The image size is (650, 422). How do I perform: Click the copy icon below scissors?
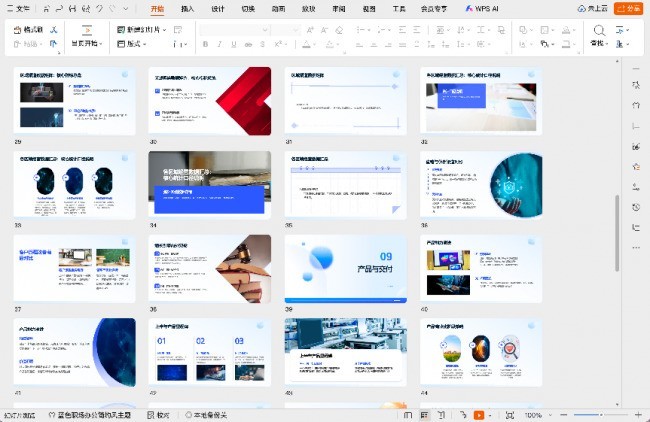(x=53, y=44)
